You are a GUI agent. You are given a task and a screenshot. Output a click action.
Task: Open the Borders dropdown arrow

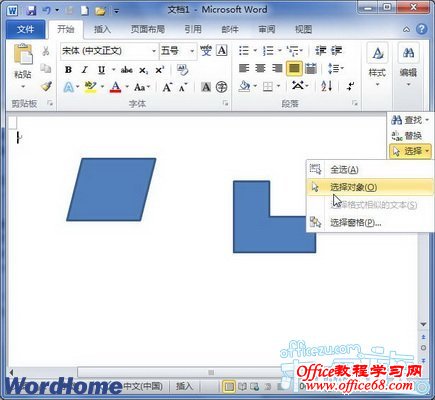coord(278,87)
